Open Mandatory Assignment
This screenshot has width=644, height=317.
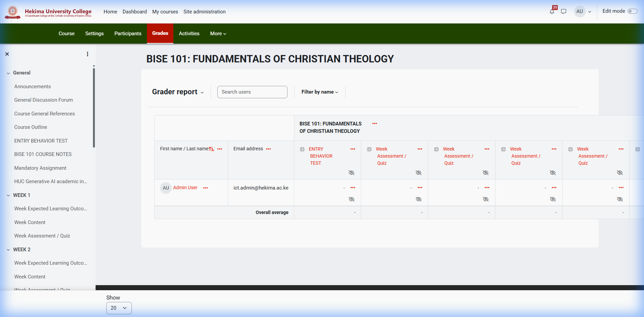[40, 168]
